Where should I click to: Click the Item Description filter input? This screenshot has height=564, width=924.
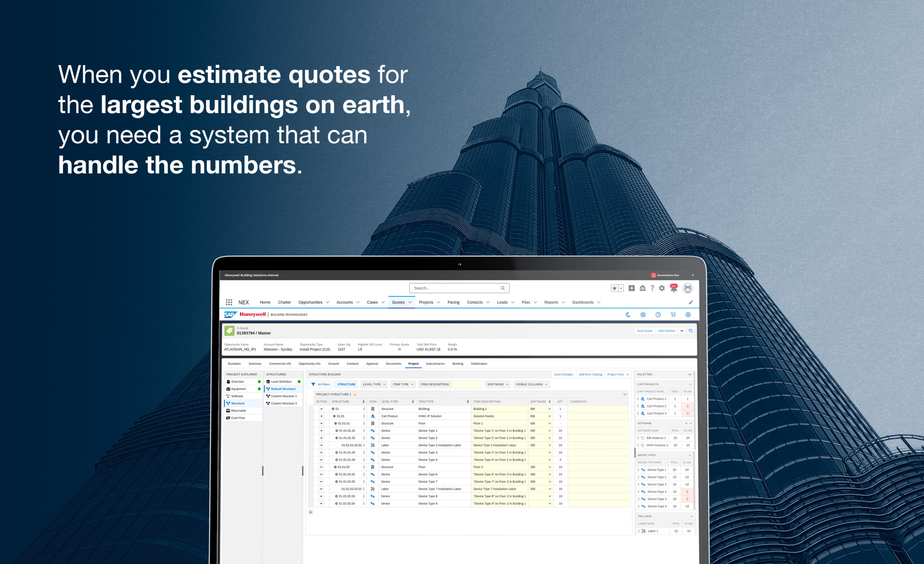point(466,384)
